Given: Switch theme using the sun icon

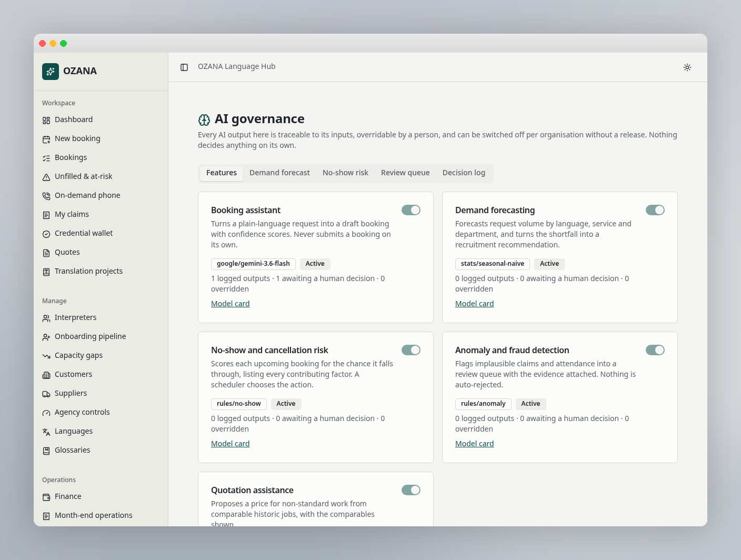Looking at the screenshot, I should (687, 67).
